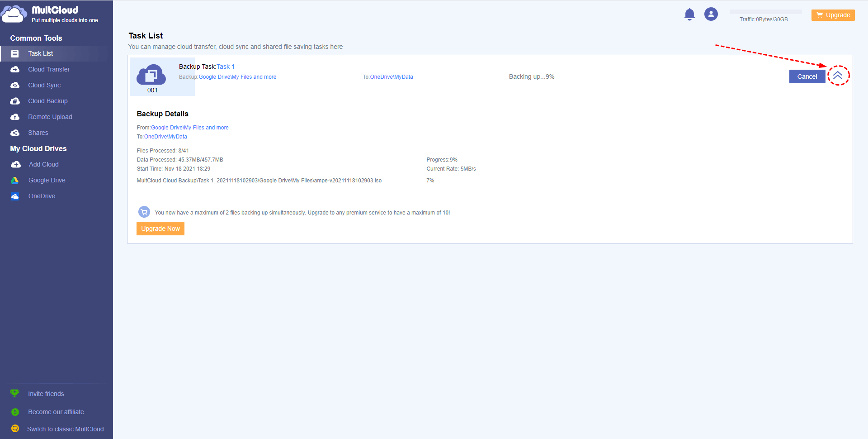Screen dimensions: 868x439
Task: Click Data Processed: 45.37MB/457.7MB text
Action: tap(180, 160)
